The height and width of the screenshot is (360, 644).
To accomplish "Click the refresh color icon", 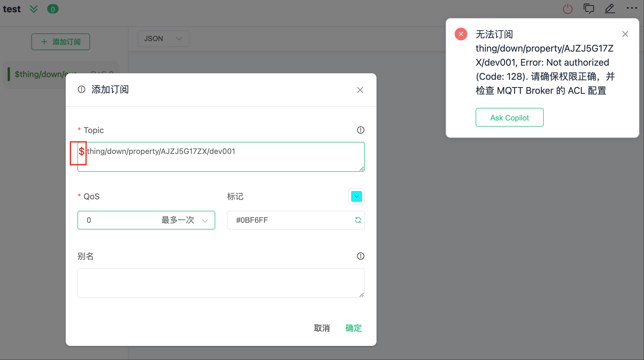I will (358, 220).
